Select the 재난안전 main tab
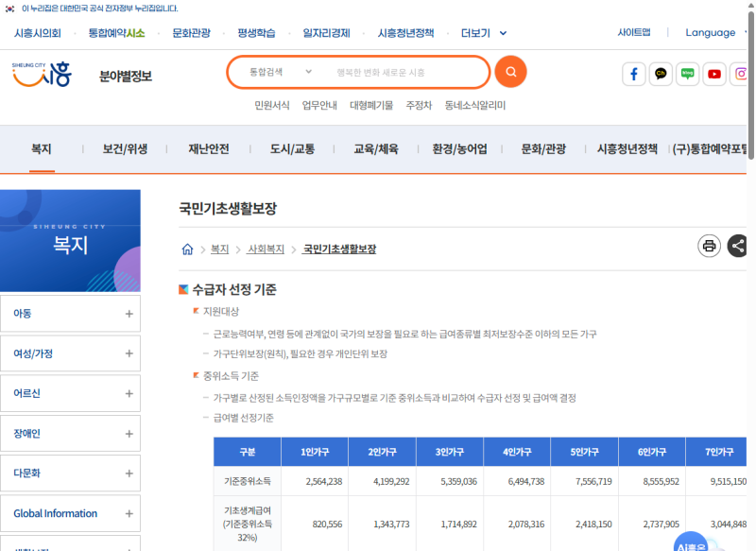The image size is (756, 551). point(209,149)
